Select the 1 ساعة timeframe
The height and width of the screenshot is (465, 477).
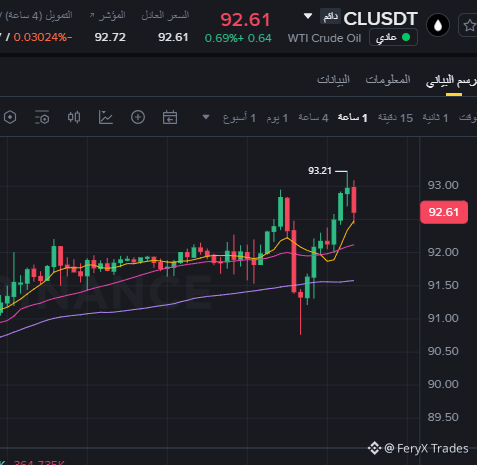click(352, 118)
